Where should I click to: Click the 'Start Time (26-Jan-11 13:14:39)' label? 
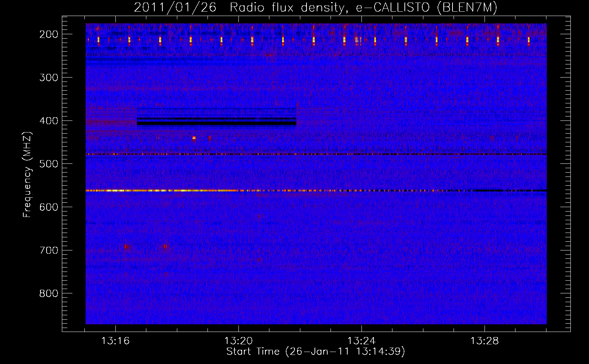316,352
